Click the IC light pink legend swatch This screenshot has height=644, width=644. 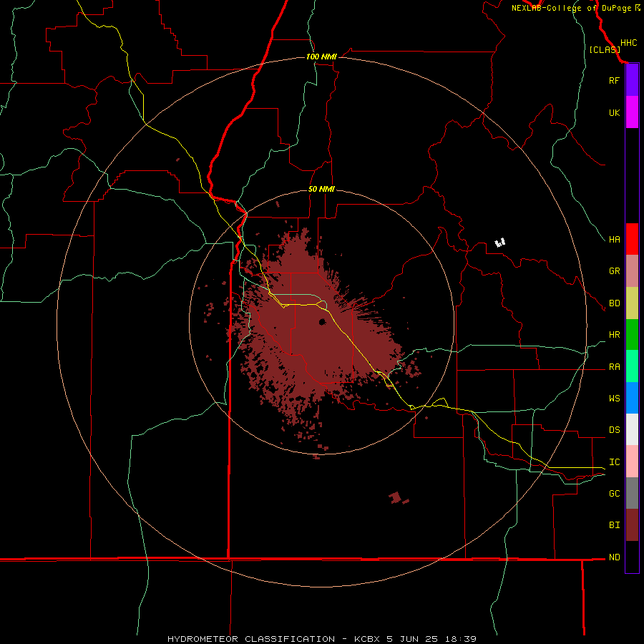pyautogui.click(x=632, y=462)
